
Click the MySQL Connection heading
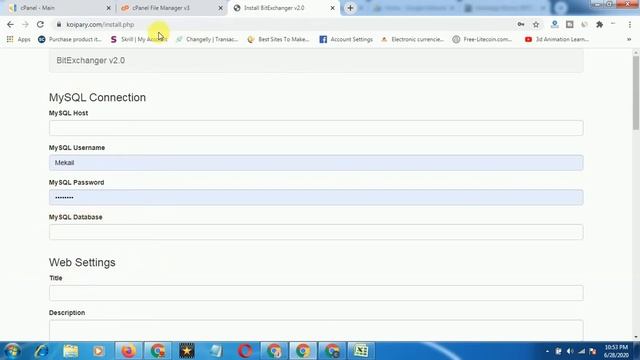97,98
